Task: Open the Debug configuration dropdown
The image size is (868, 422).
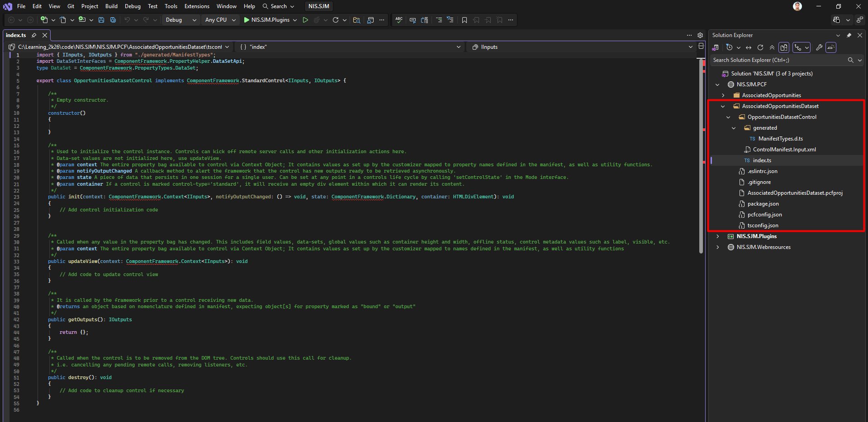Action: [180, 20]
